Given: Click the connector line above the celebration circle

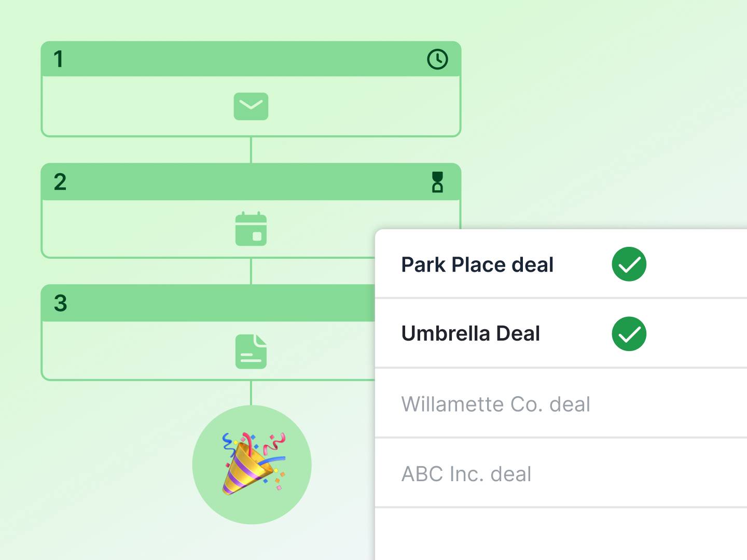Looking at the screenshot, I should [251, 393].
